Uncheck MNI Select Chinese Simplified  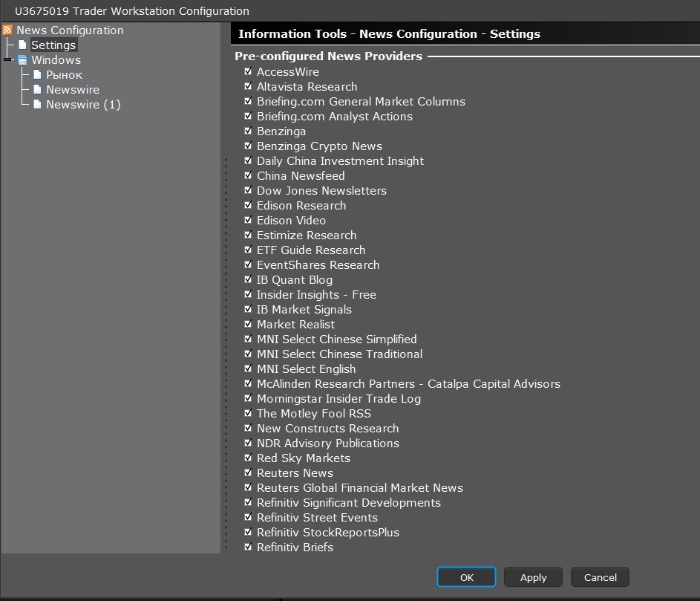click(x=248, y=338)
